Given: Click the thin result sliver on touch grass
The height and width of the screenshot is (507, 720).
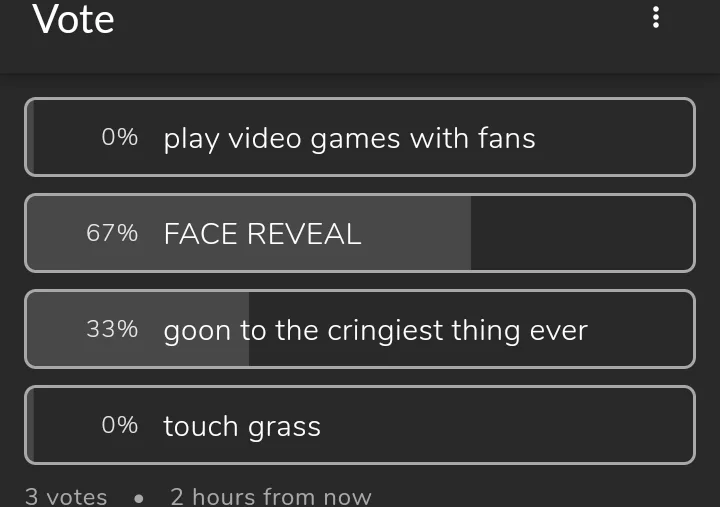Looking at the screenshot, I should click(31, 425).
